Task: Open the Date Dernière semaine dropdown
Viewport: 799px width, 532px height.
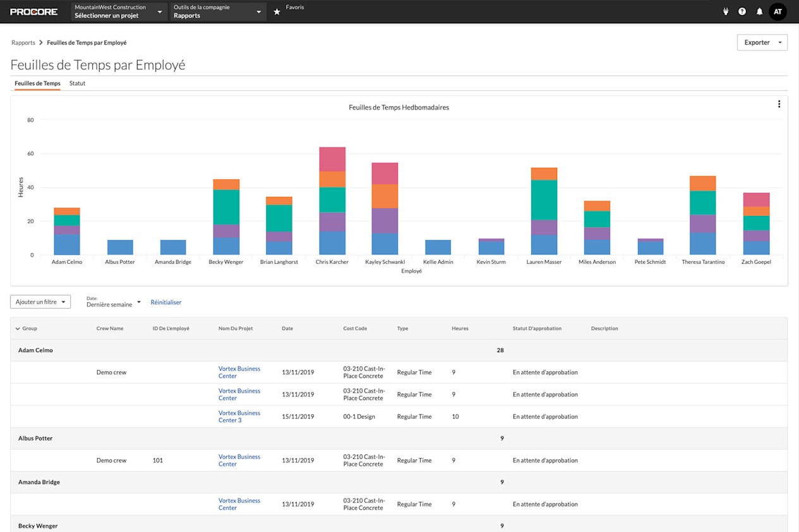Action: click(114, 302)
